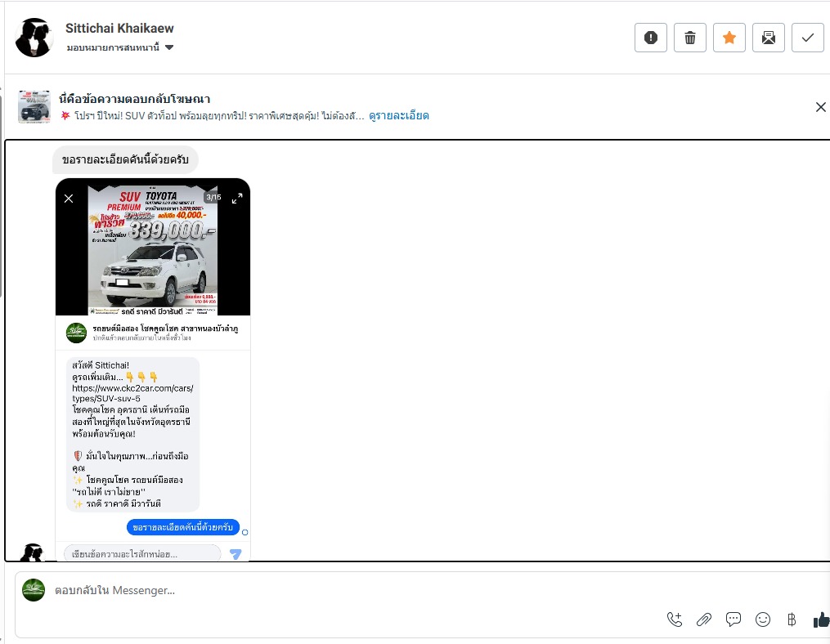Toggle the orange star follow-up icon

[729, 38]
